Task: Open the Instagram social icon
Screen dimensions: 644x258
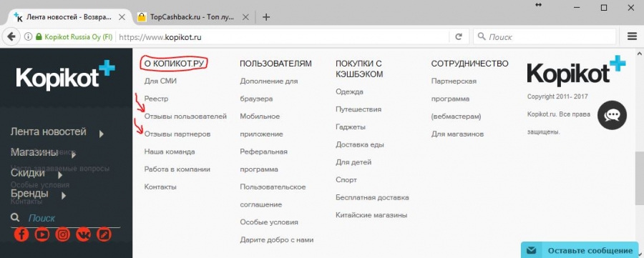Action: coord(63,234)
